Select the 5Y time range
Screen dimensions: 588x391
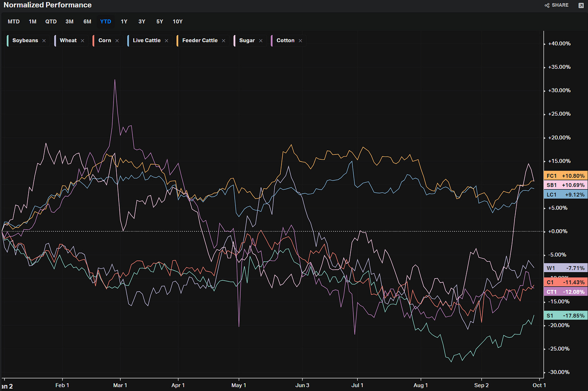coord(160,21)
